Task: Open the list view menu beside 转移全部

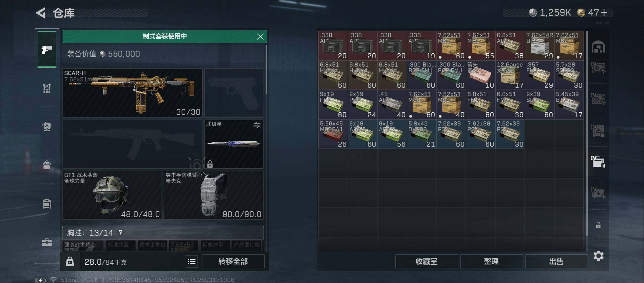Action: [192, 262]
